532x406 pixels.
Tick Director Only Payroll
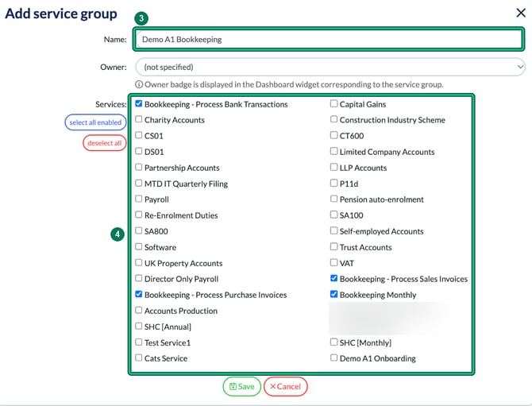click(x=138, y=278)
